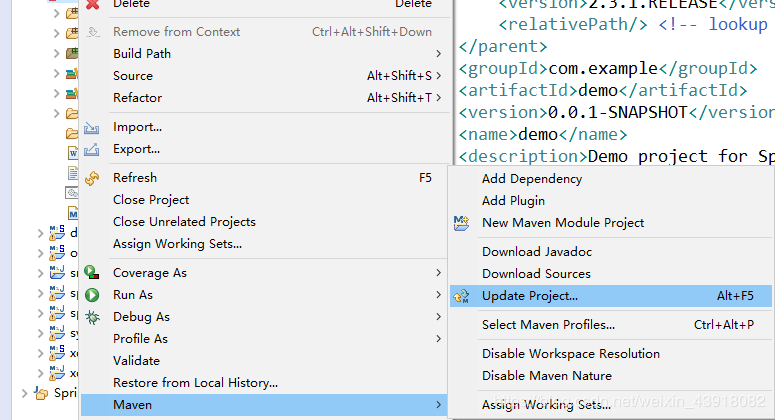Image resolution: width=775 pixels, height=420 pixels.
Task: Expand the Build Path submenu arrow
Action: point(438,53)
